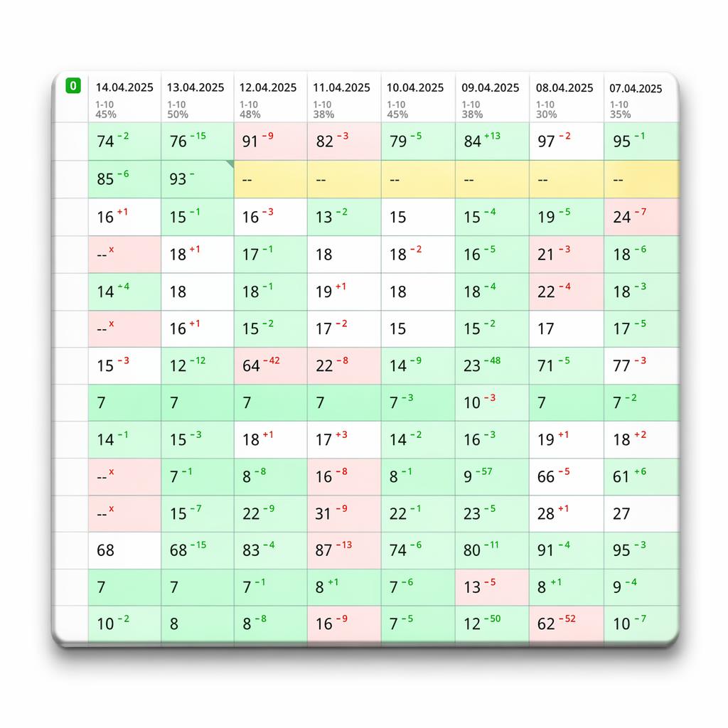This screenshot has height=728, width=728.
Task: Select the 61 +6 cell in last column
Action: (641, 477)
